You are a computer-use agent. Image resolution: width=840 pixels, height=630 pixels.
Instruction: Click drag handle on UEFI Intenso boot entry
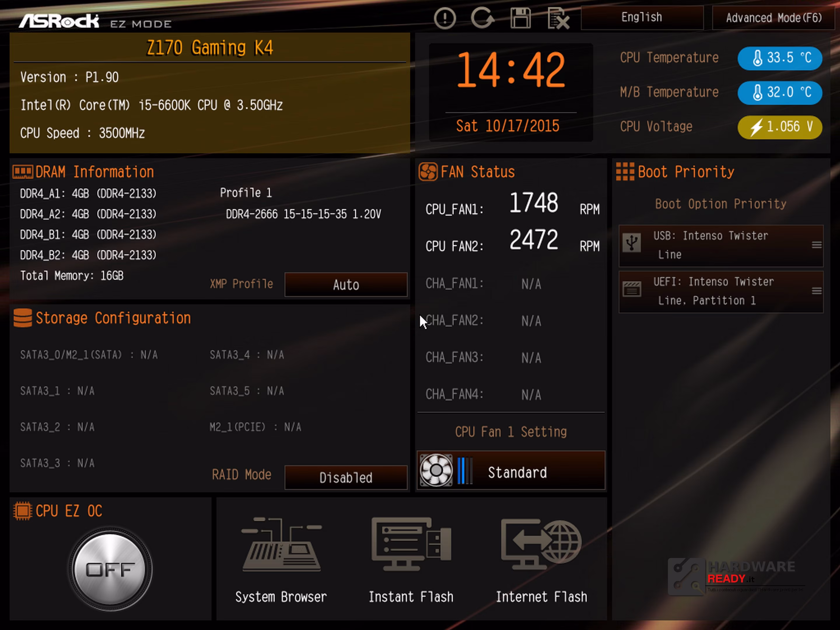[x=816, y=291]
